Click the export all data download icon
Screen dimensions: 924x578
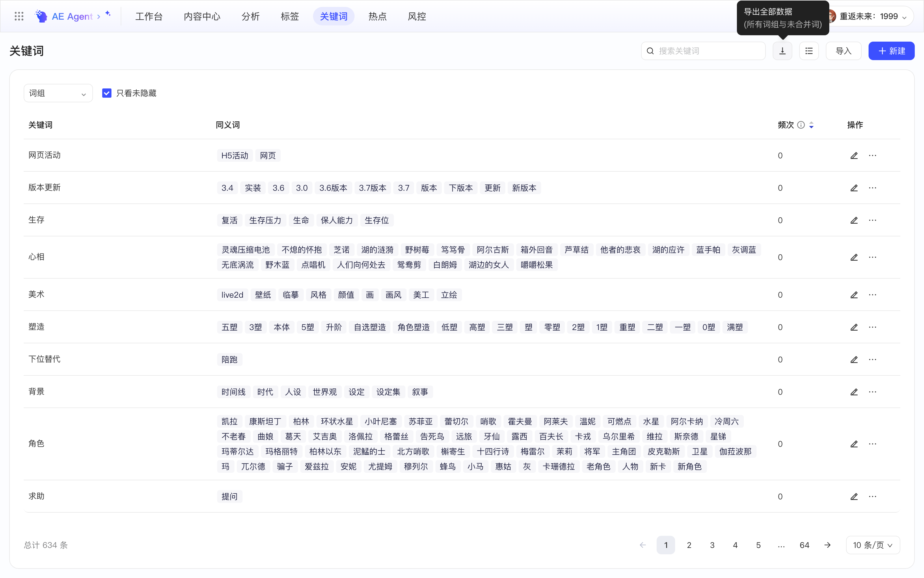point(782,51)
